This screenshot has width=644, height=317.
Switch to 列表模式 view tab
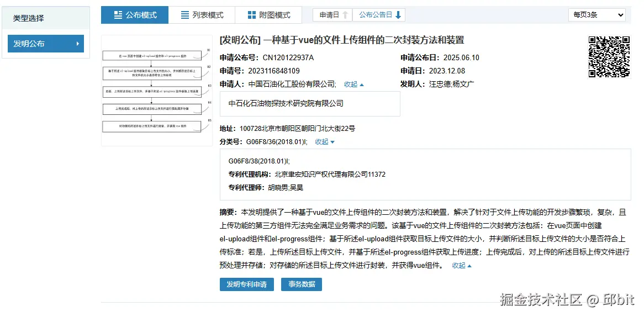click(202, 15)
